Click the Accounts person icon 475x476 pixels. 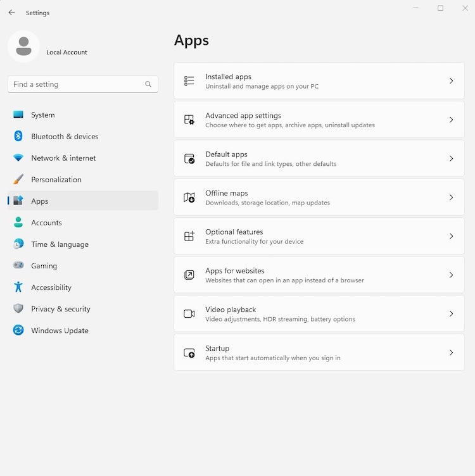[x=18, y=222]
